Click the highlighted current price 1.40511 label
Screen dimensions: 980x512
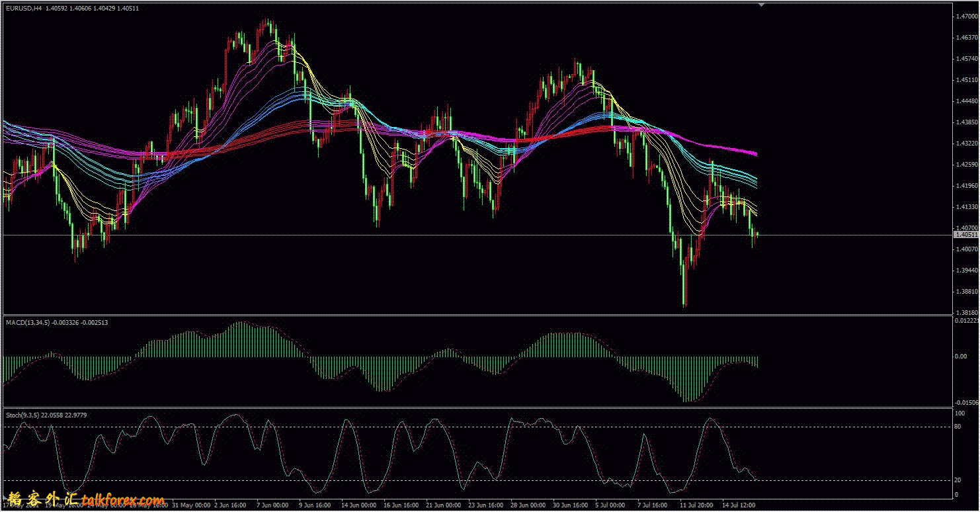click(x=966, y=234)
